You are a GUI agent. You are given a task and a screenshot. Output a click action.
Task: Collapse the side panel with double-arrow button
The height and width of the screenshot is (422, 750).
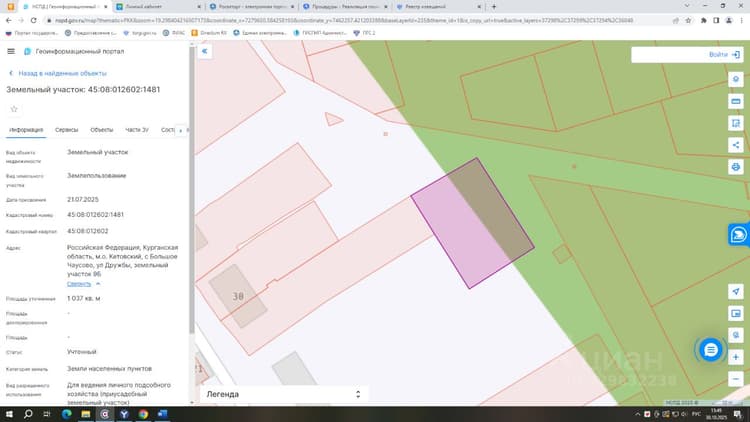[x=205, y=51]
